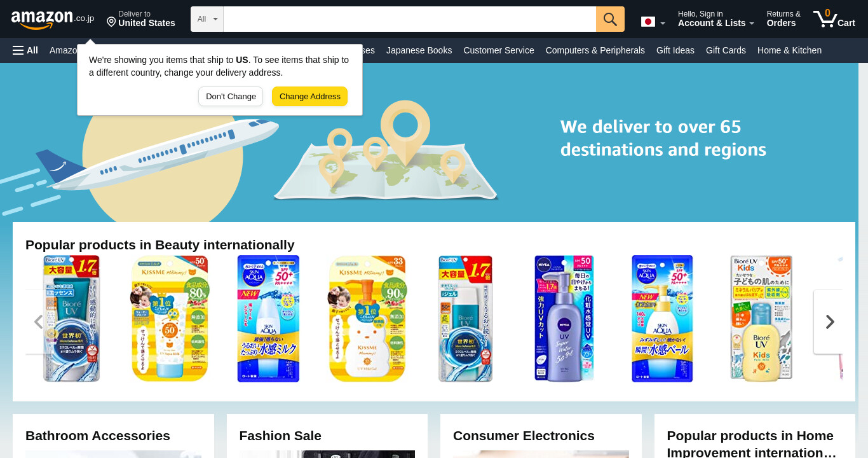The height and width of the screenshot is (458, 868).
Task: Show previous Beauty products carousel arrow
Action: tap(38, 322)
